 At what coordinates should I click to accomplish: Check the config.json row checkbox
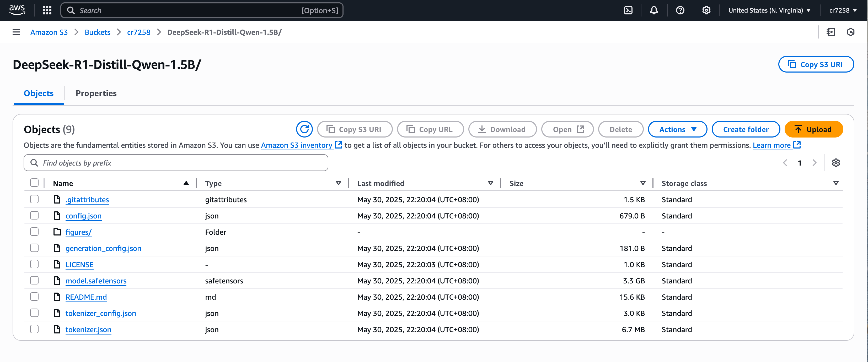[34, 215]
